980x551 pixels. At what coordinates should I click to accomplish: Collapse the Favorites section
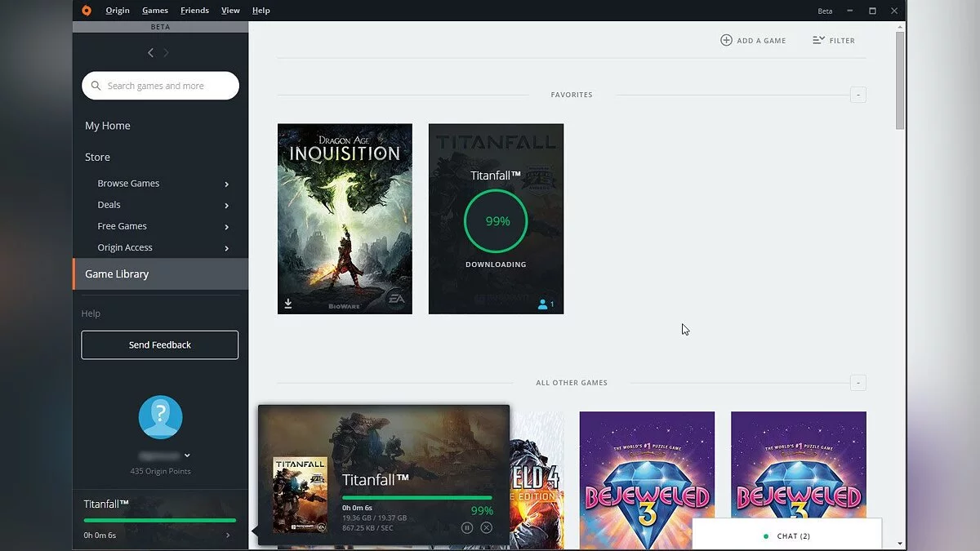[x=857, y=95]
